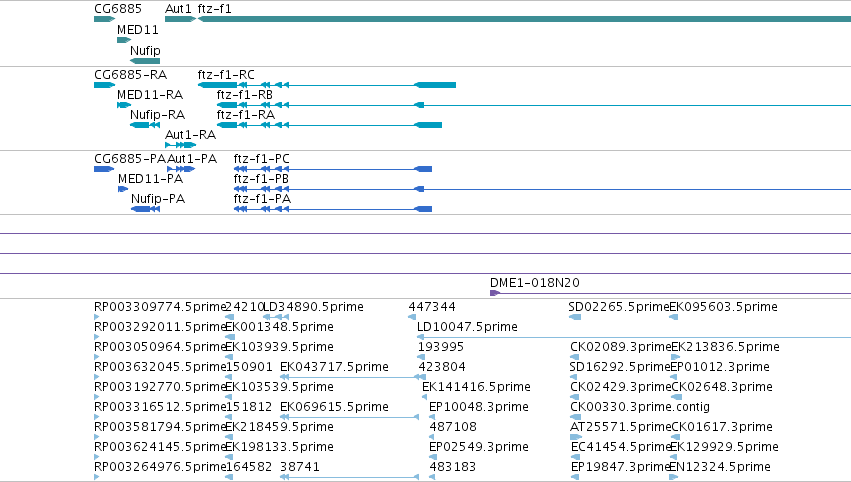Select the Aut1-RA transcript glyph

pyautogui.click(x=180, y=145)
